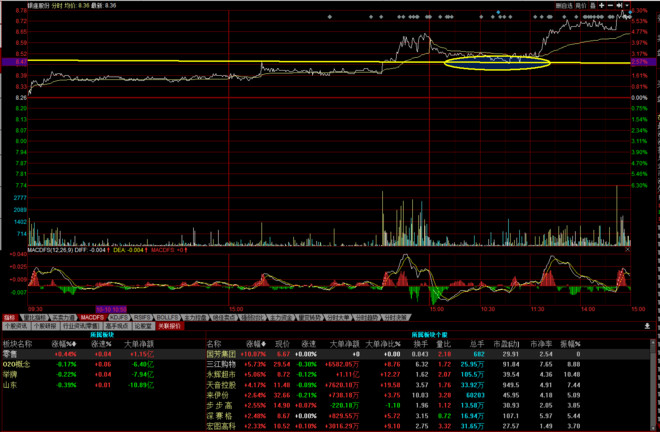Sort sector table by 板块名称 header

pos(17,344)
